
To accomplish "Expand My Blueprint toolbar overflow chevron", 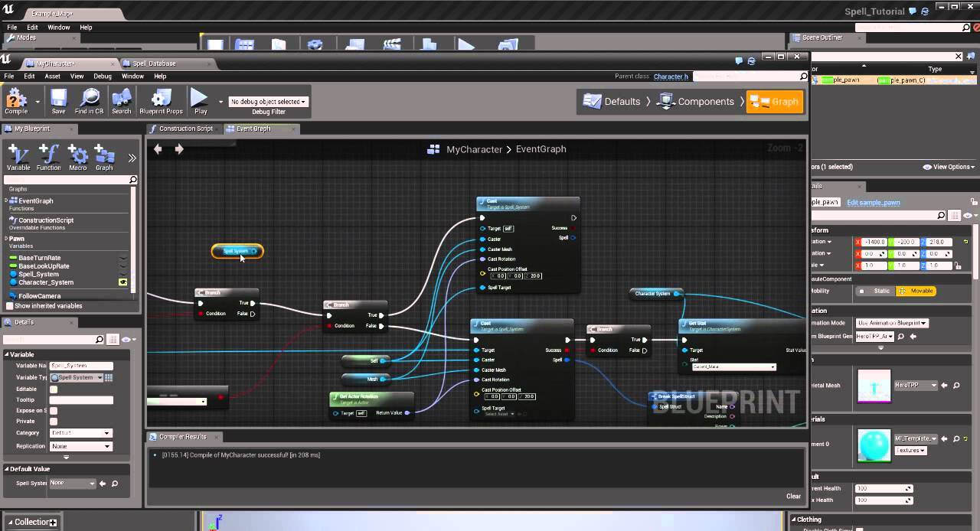I will click(x=132, y=158).
